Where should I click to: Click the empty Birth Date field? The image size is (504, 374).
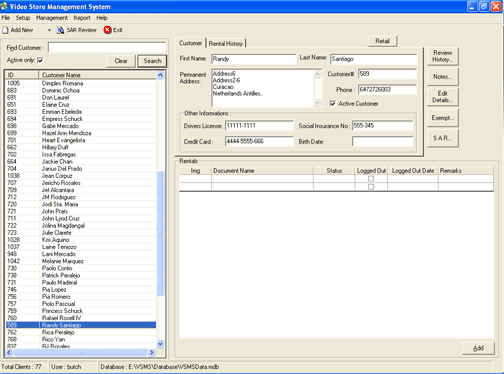(382, 141)
